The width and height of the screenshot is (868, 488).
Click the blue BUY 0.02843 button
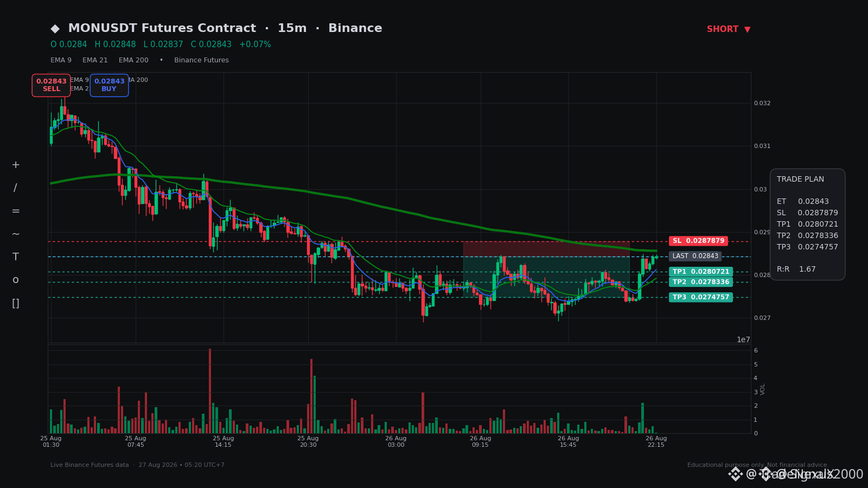coord(109,85)
